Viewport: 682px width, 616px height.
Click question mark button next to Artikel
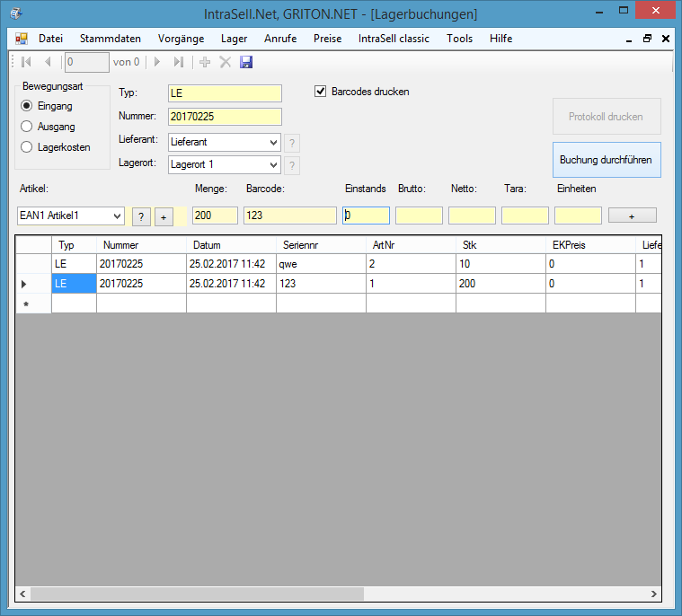(x=141, y=217)
